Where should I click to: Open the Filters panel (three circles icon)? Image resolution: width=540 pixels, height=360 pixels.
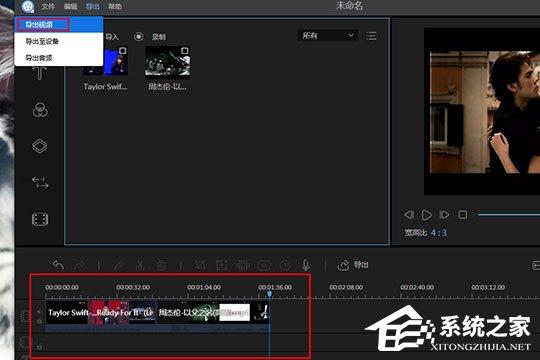pos(40,110)
